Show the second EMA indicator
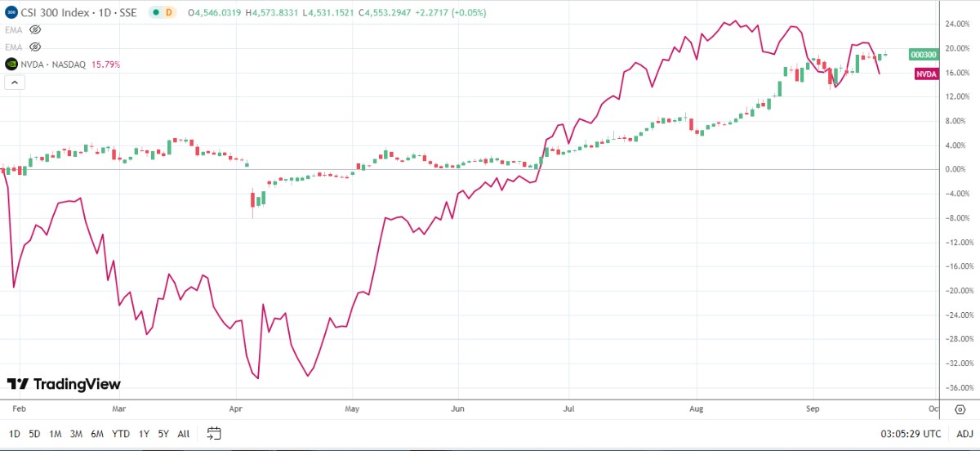This screenshot has height=451, width=980. click(x=35, y=46)
